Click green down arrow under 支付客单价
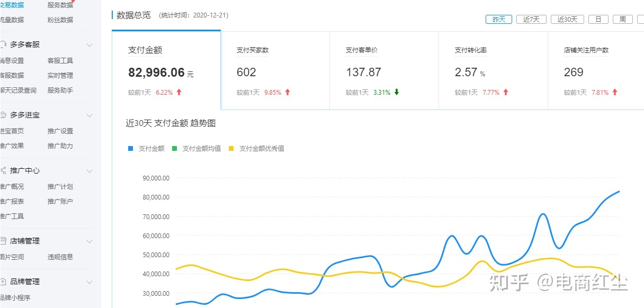Screen dimensions: 644x308 (396, 92)
